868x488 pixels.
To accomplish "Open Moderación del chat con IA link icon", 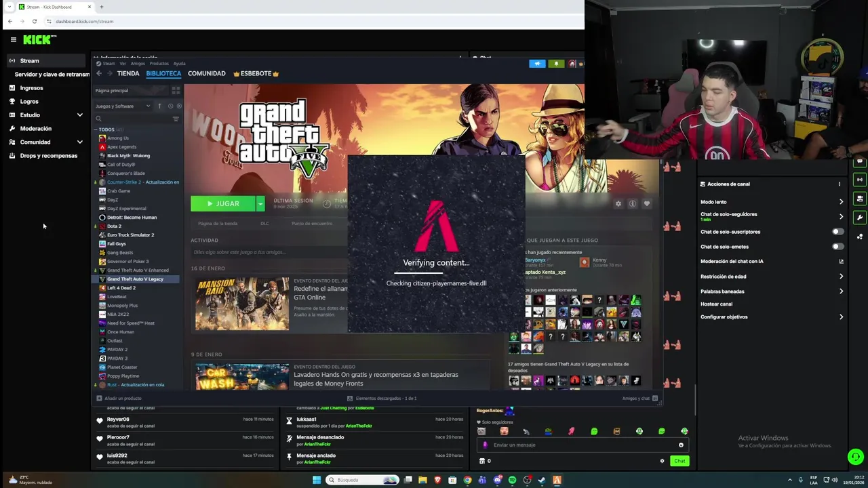I will pos(841,262).
